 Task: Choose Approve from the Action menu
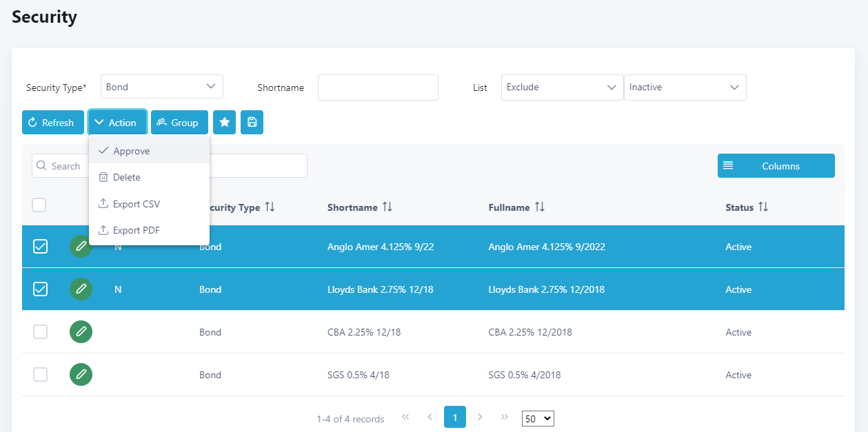131,151
